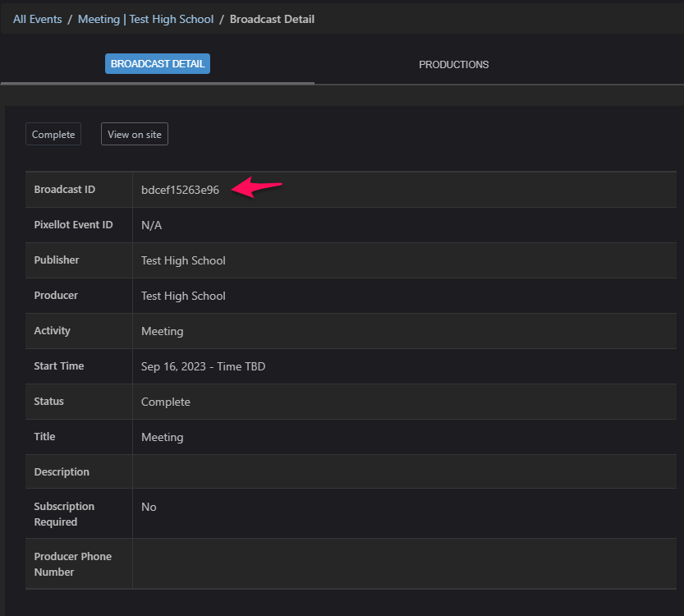This screenshot has height=616, width=684.
Task: Click the Pixellot Event ID label
Action: coord(73,225)
